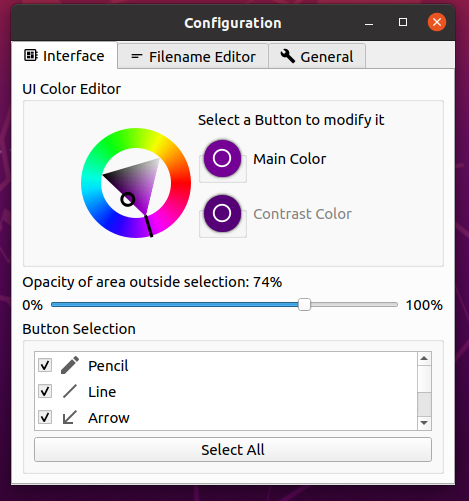Image resolution: width=469 pixels, height=501 pixels.
Task: Click the button list scrollbar handle
Action: point(424,404)
